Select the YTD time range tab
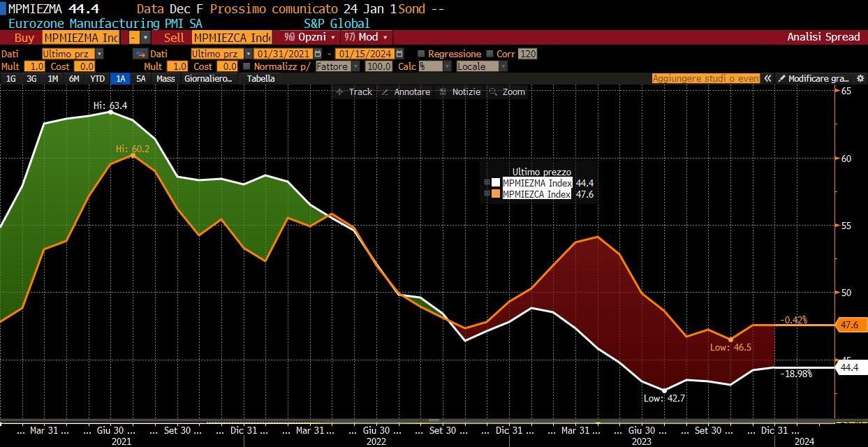This screenshot has height=447, width=868. tap(98, 79)
